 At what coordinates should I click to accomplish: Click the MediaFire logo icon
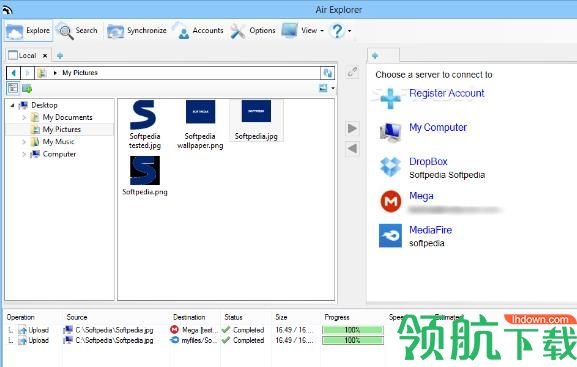click(390, 236)
